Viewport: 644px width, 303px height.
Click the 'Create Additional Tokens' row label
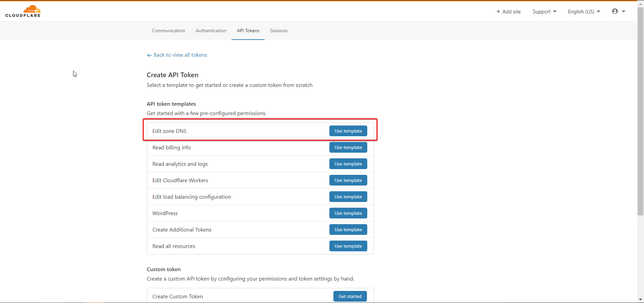coord(182,230)
